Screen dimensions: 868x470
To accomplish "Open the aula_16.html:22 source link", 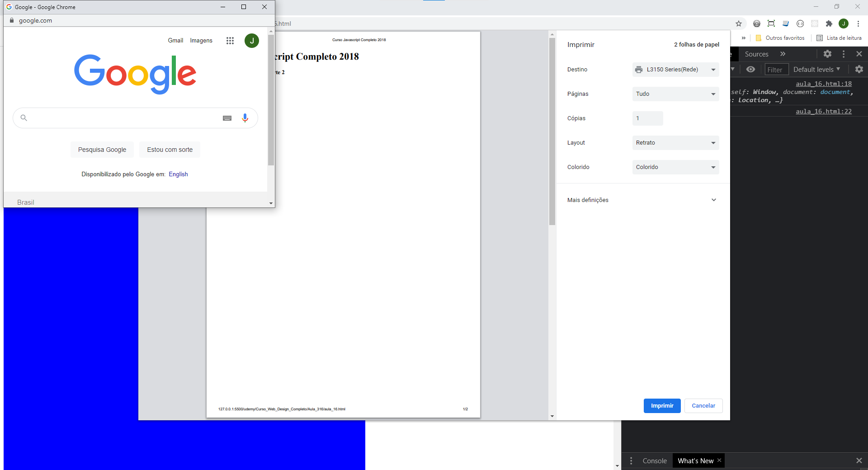I will [x=823, y=111].
